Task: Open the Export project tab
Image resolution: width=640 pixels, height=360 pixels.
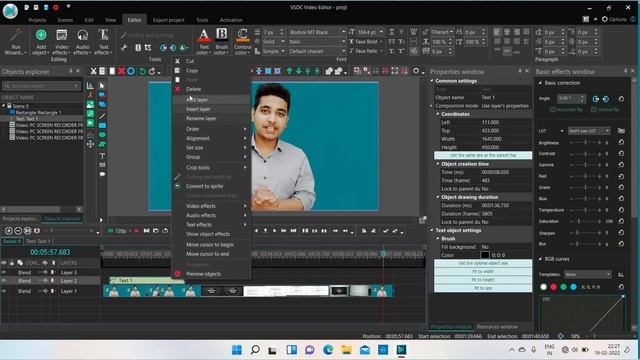Action: (x=169, y=20)
